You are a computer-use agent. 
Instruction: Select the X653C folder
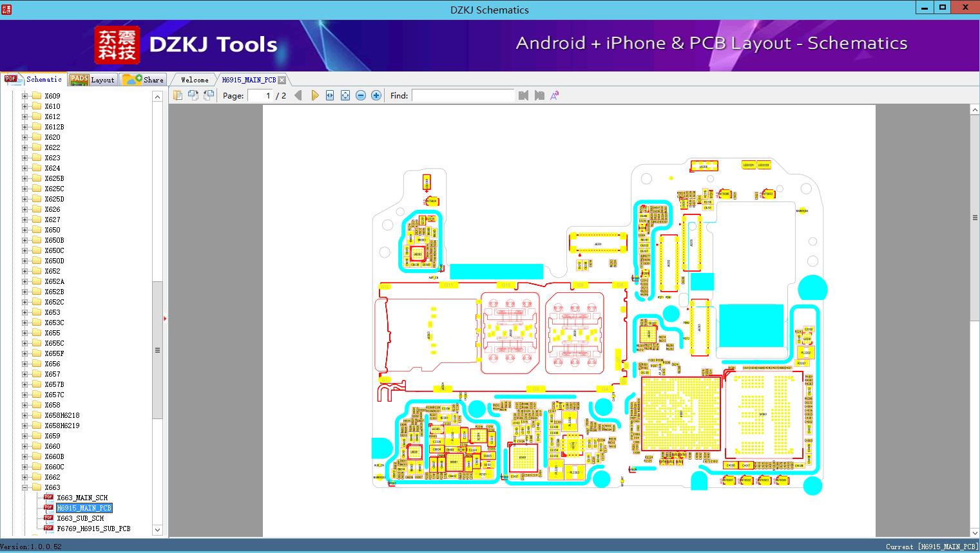[54, 323]
